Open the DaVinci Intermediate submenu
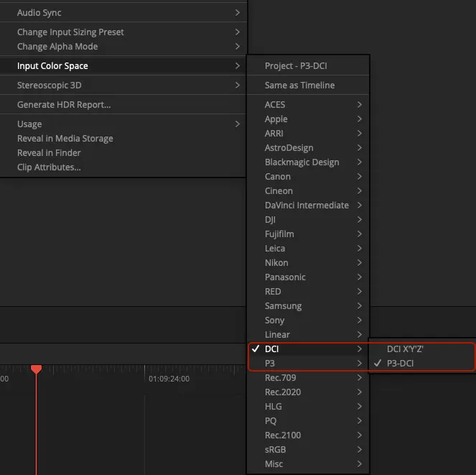This screenshot has width=476, height=475. [x=307, y=206]
